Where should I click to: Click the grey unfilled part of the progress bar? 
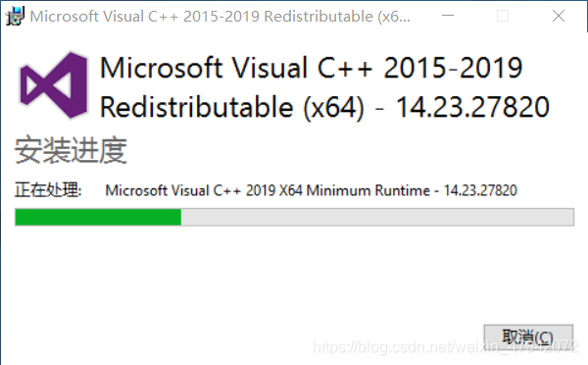(377, 217)
